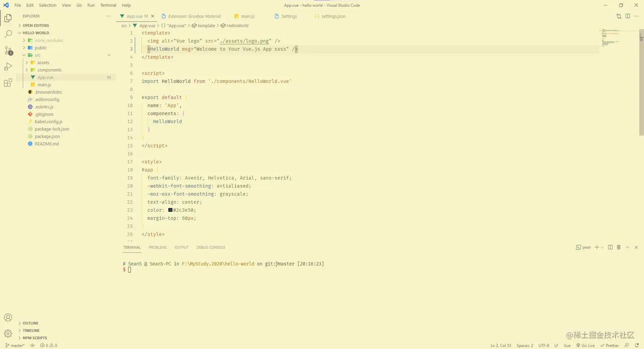The height and width of the screenshot is (349, 644).
Task: Open the View menu
Action: click(x=66, y=5)
